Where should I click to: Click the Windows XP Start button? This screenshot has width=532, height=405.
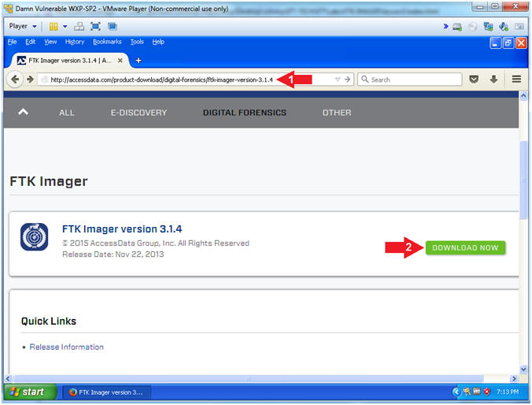pos(29,392)
